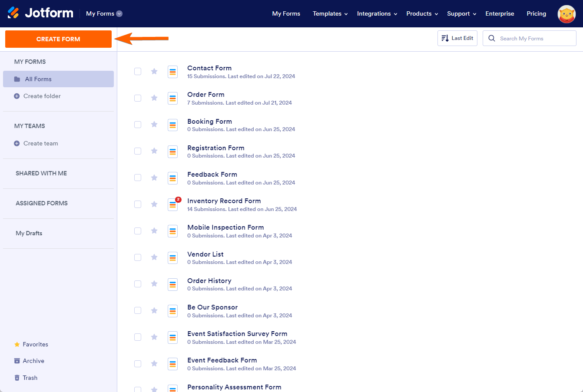Open Favorites in the sidebar
Screen dimensions: 583x392
[31, 344]
